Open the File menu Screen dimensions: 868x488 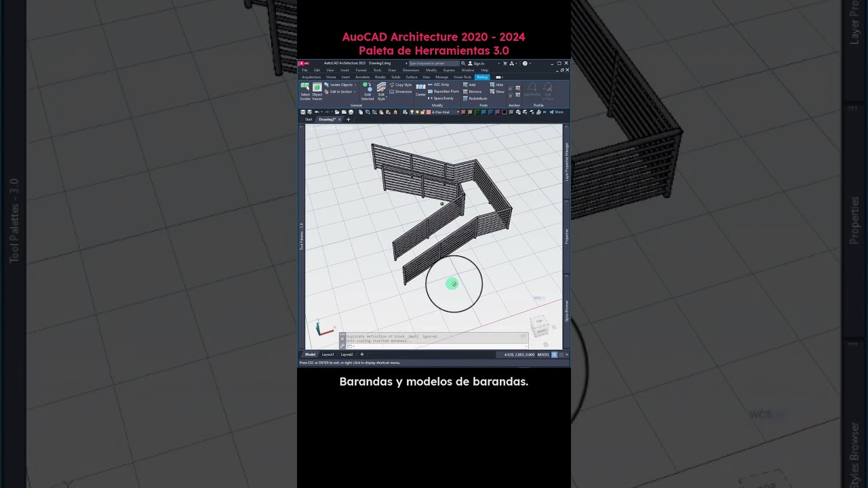(x=304, y=70)
